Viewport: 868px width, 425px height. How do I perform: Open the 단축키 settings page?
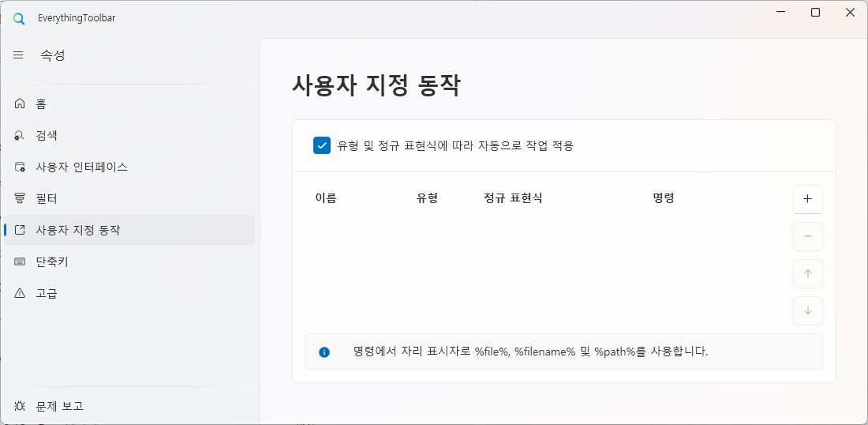coord(129,261)
